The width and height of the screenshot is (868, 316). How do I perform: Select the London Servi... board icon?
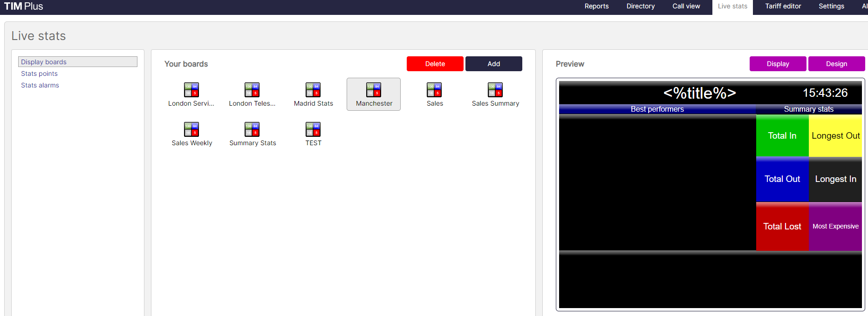[191, 90]
